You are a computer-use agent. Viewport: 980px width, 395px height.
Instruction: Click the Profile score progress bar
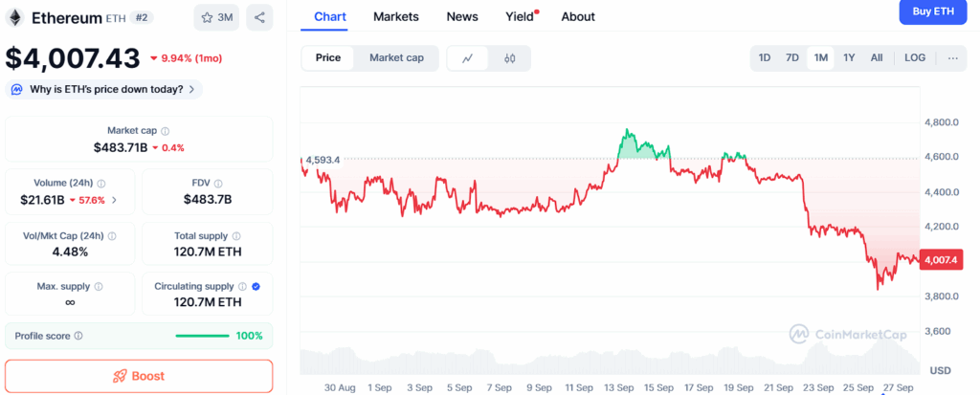tap(202, 336)
